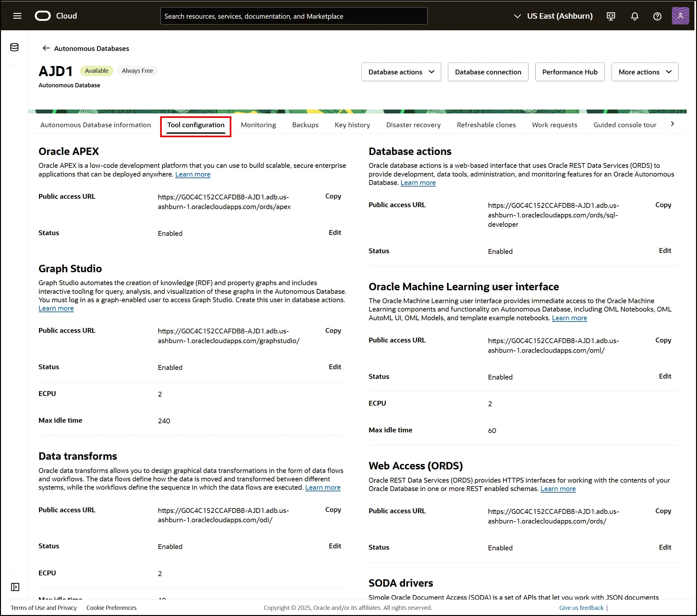Edit the Web Access (ORDS) status
Image resolution: width=697 pixels, height=616 pixels.
[x=664, y=547]
